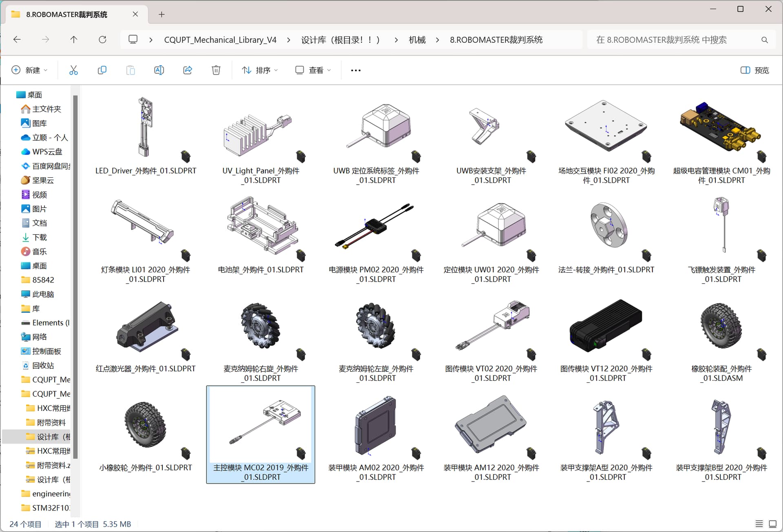Click the Share icon in toolbar

point(188,70)
